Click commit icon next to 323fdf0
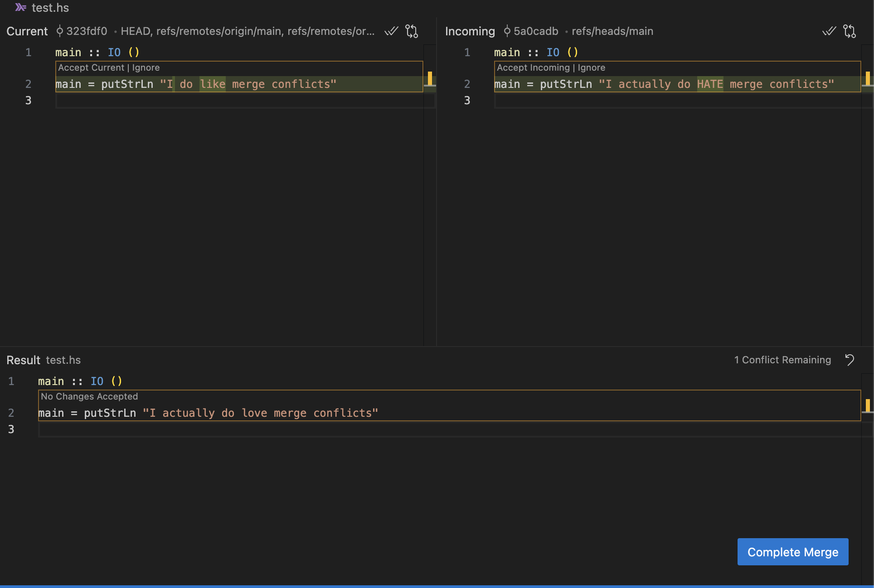Viewport: 874px width, 588px height. [x=59, y=31]
